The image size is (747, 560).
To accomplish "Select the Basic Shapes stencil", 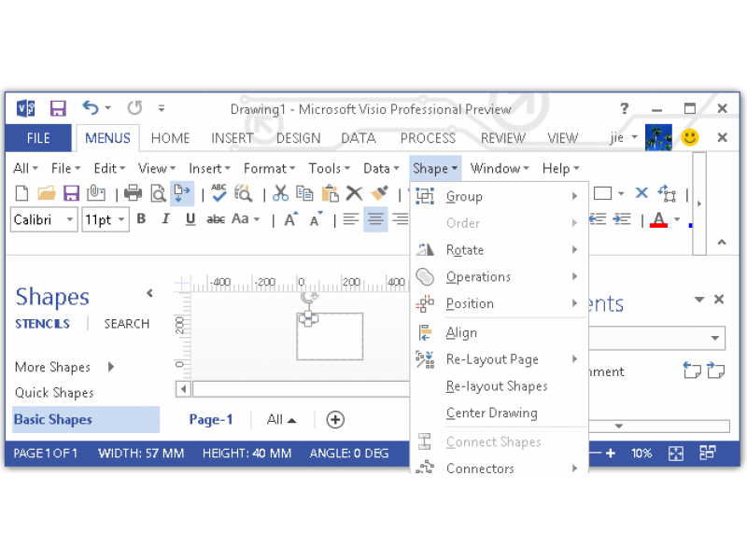I will (x=86, y=419).
